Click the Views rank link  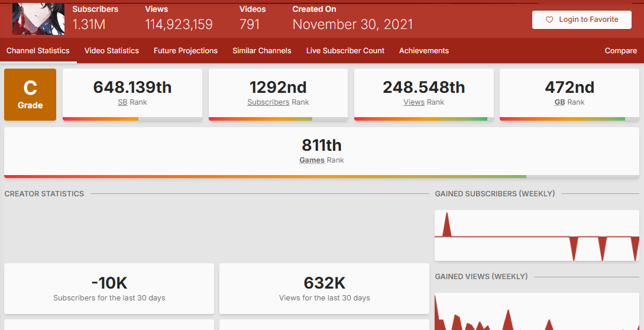[x=414, y=102]
